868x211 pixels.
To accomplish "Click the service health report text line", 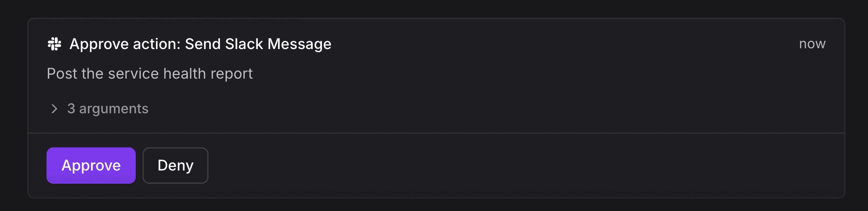I will (150, 74).
